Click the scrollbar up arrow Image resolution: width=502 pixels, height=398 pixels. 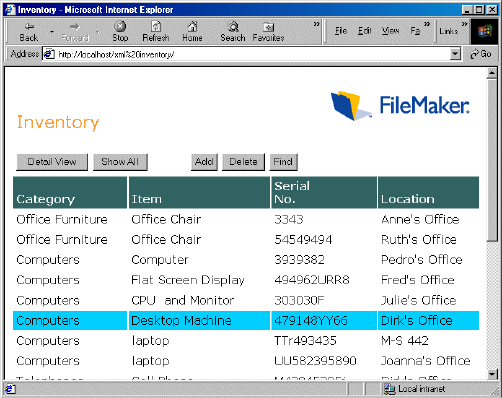(492, 73)
